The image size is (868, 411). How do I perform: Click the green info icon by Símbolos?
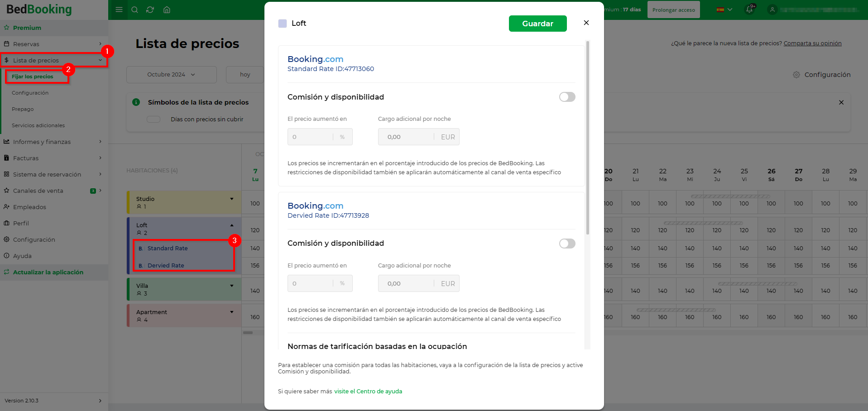[x=136, y=102]
